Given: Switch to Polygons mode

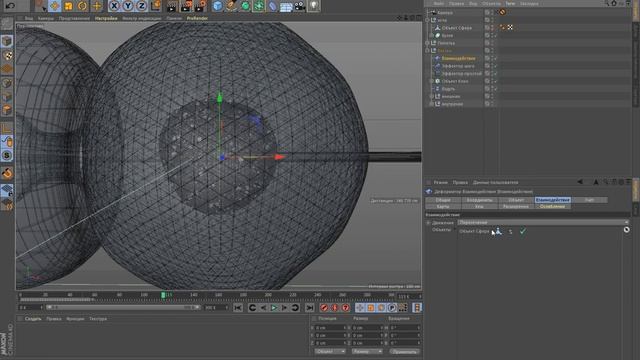Looking at the screenshot, I should coord(7,110).
